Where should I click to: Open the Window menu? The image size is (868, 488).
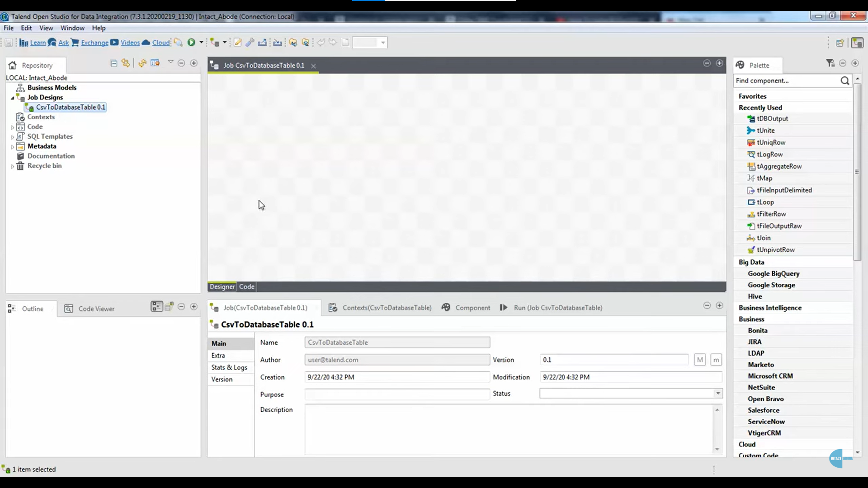pos(72,28)
